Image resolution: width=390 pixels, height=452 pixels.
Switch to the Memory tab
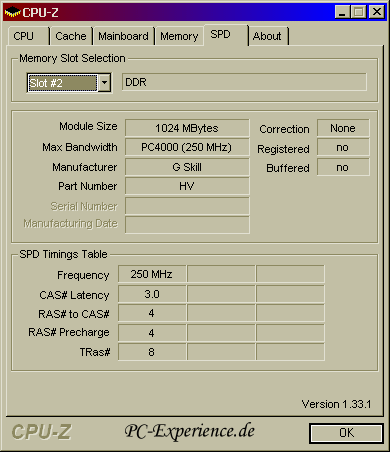179,36
